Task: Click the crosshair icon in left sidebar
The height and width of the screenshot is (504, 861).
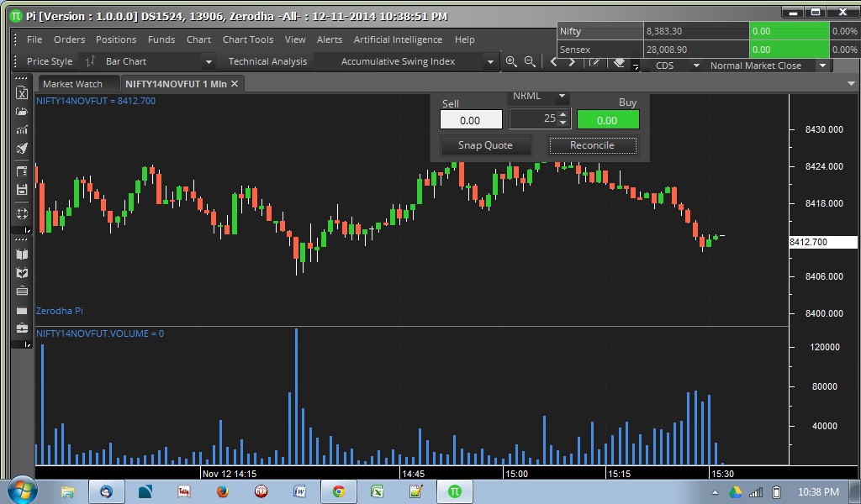Action: click(x=21, y=213)
